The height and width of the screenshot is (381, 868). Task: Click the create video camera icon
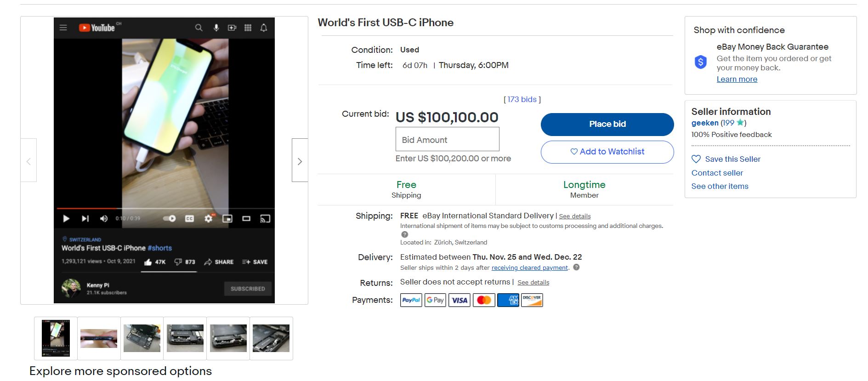click(232, 28)
